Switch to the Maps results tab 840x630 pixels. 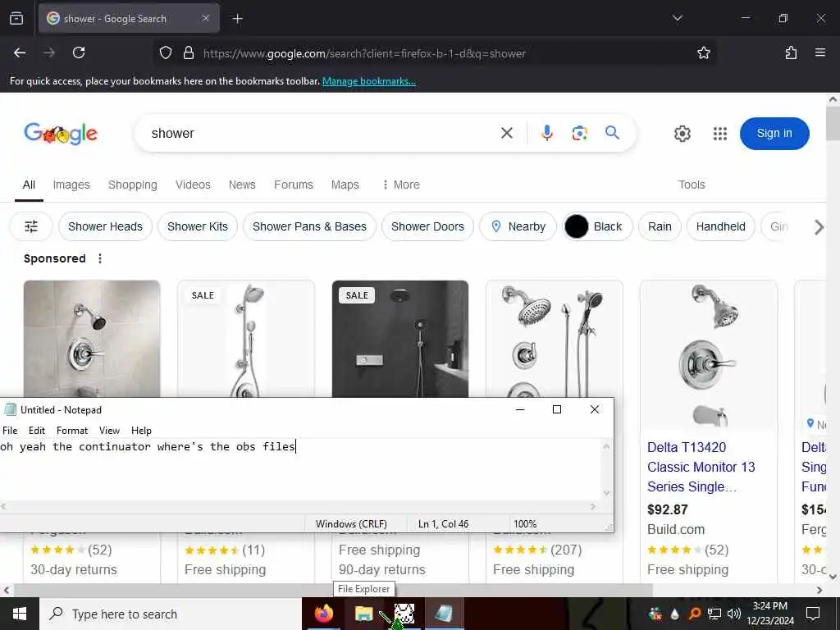pos(345,185)
